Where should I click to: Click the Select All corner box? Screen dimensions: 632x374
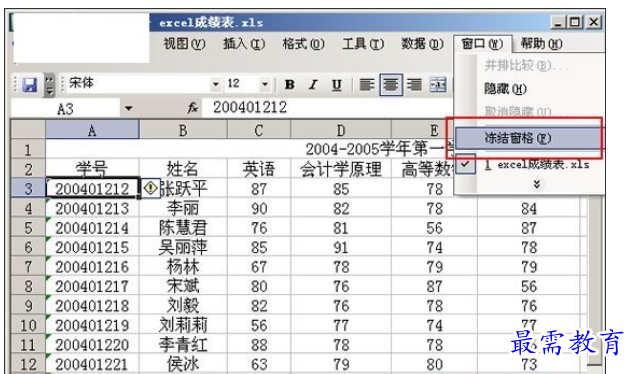click(x=28, y=130)
